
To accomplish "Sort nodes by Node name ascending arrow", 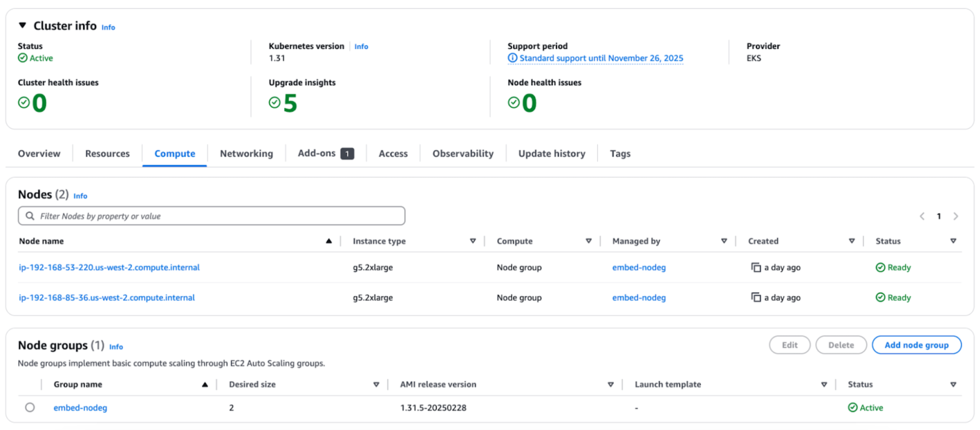I will pos(329,241).
